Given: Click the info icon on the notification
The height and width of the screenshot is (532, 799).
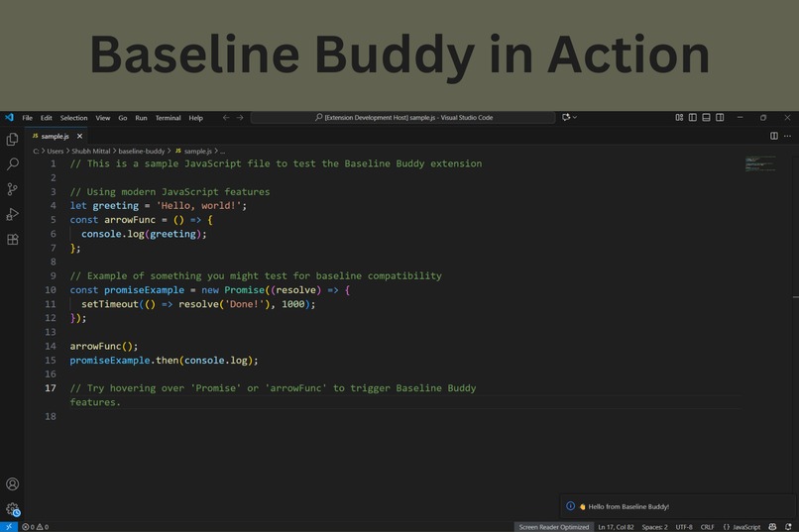Looking at the screenshot, I should click(570, 506).
